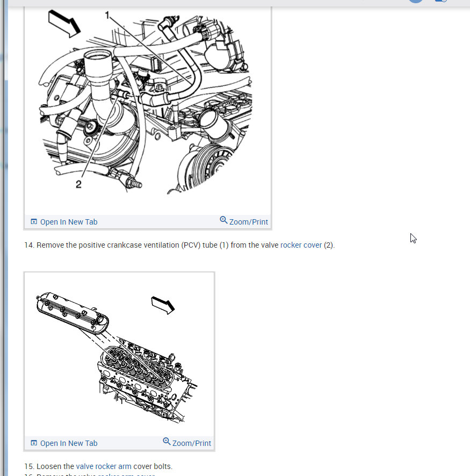The width and height of the screenshot is (470, 476).
Task: Open rocker cover diagram in new tab
Action: coord(64,443)
